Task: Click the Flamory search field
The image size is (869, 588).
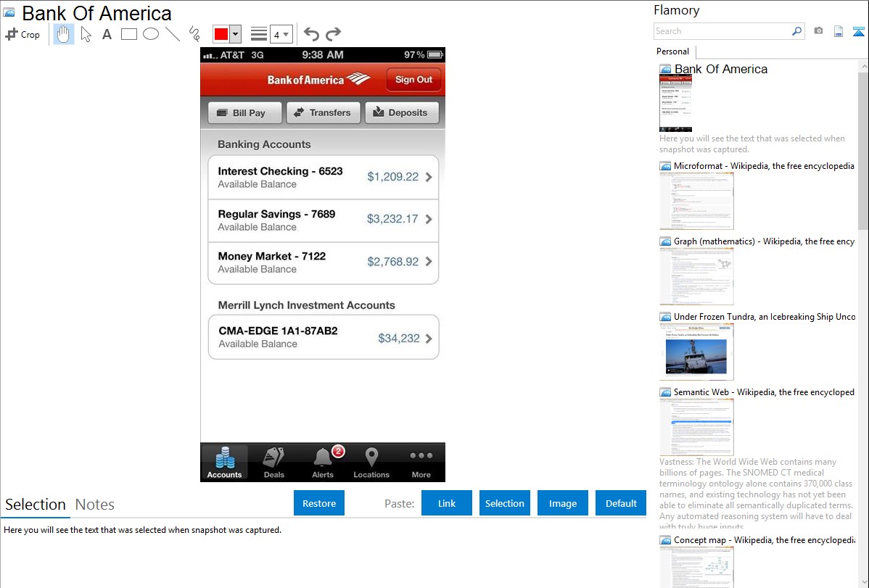Action: (722, 31)
